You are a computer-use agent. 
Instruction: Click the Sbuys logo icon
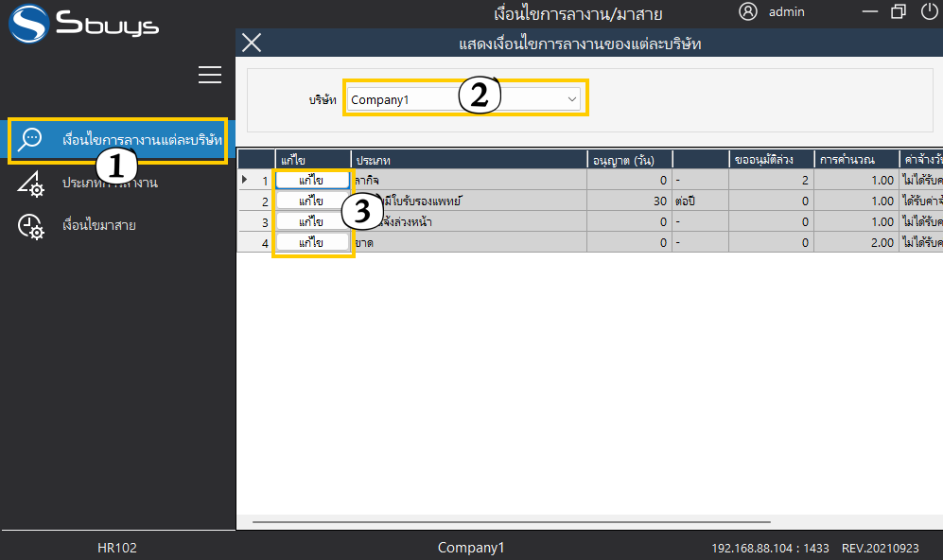pyautogui.click(x=28, y=24)
